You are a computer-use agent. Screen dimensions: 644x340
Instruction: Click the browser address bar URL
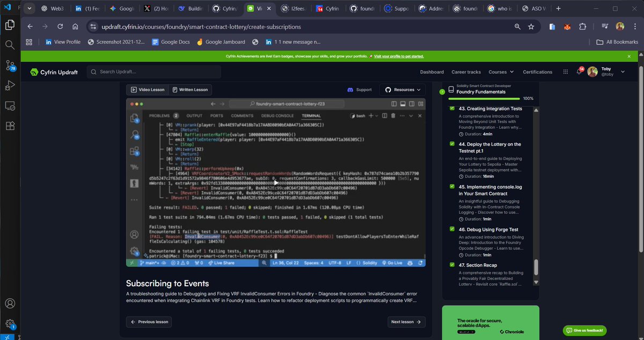[x=201, y=26]
